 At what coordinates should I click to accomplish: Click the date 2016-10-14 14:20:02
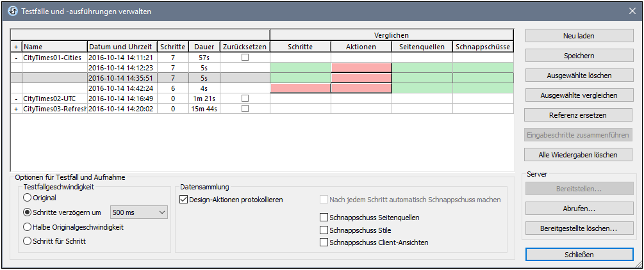click(x=122, y=108)
